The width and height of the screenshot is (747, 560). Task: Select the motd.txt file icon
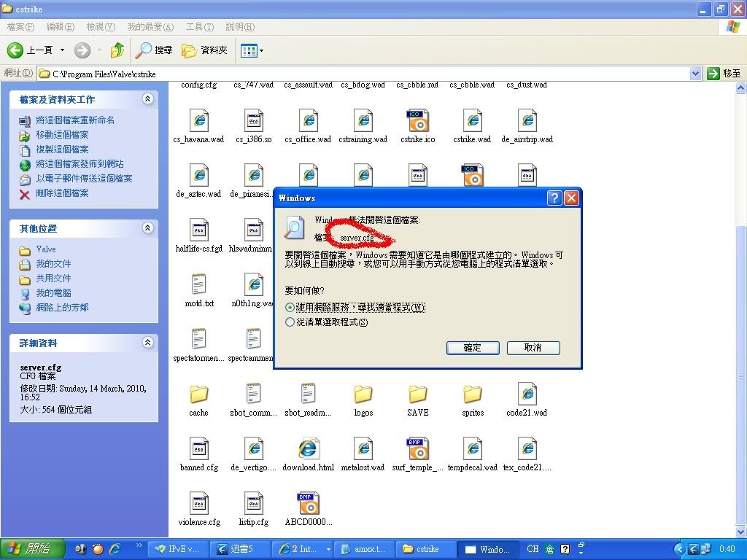(198, 284)
